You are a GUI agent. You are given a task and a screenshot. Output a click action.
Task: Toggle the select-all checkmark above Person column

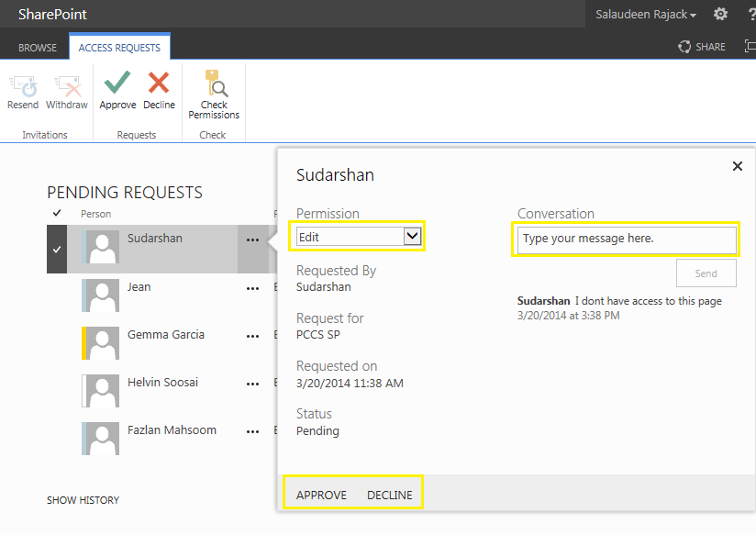click(x=56, y=212)
